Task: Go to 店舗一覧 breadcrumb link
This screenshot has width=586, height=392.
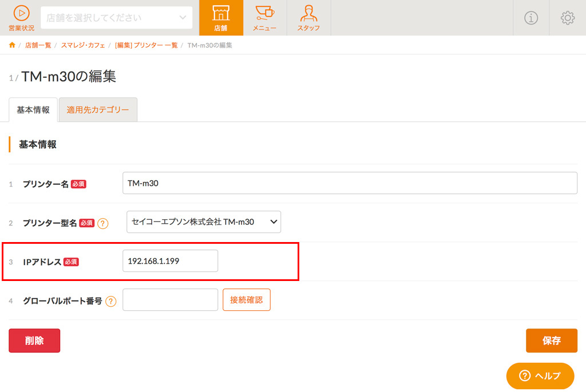Action: click(x=38, y=45)
